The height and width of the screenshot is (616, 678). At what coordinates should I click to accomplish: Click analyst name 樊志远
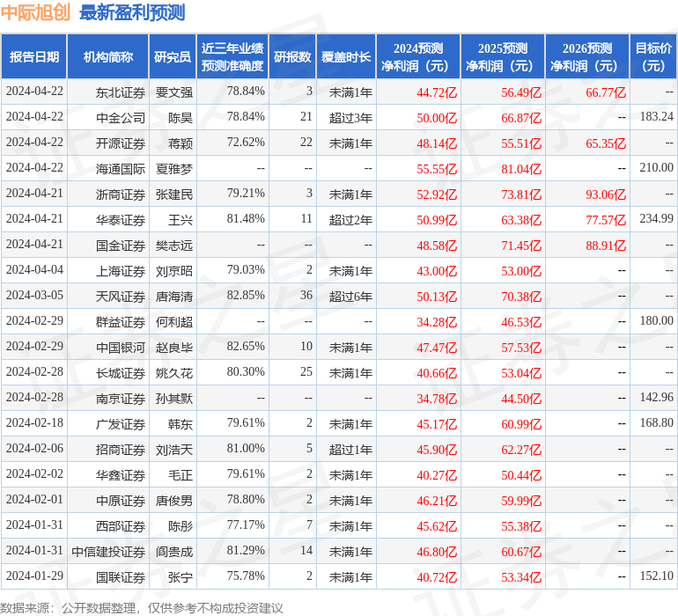click(173, 246)
